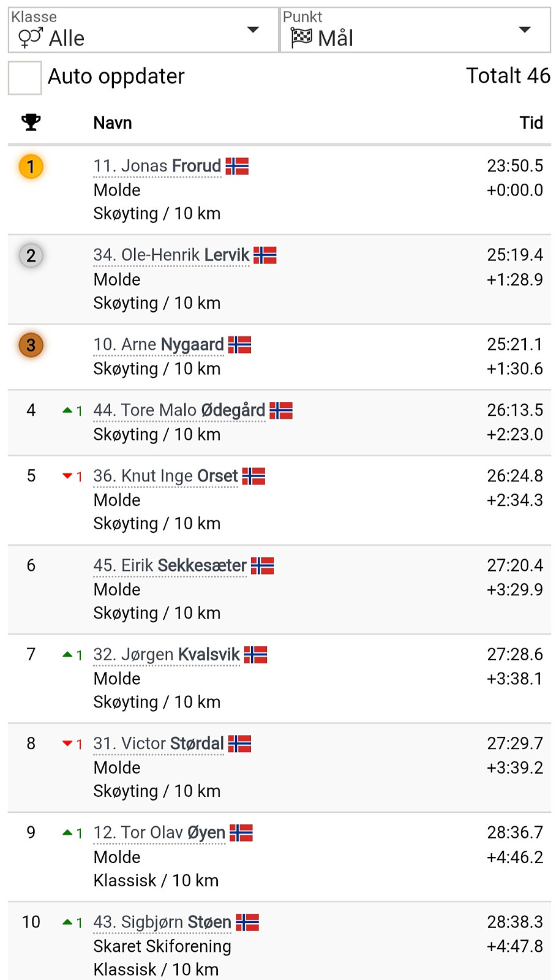Screen dimensions: 559x980
Task: Open Arne Nygaard's athlete link
Action: [159, 345]
